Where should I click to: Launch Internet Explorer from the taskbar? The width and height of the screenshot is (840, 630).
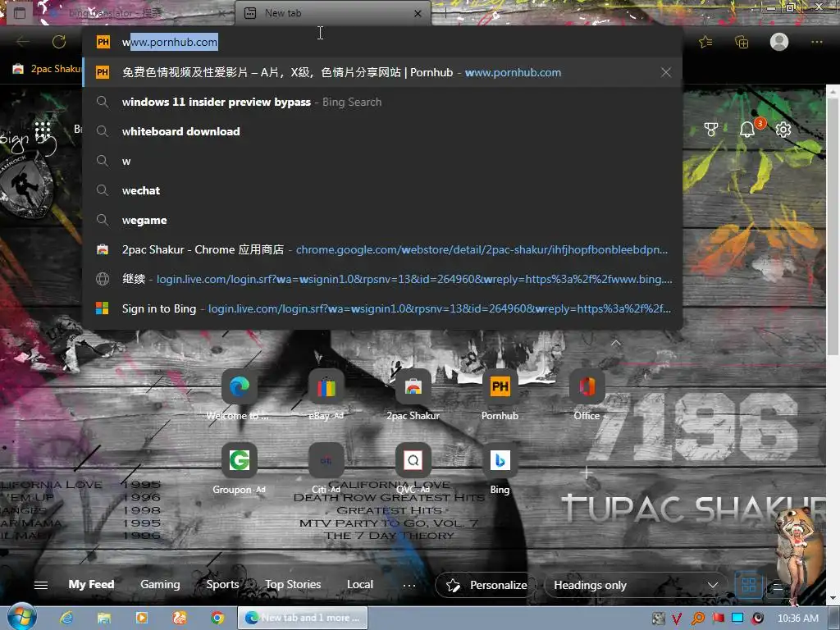pos(66,618)
